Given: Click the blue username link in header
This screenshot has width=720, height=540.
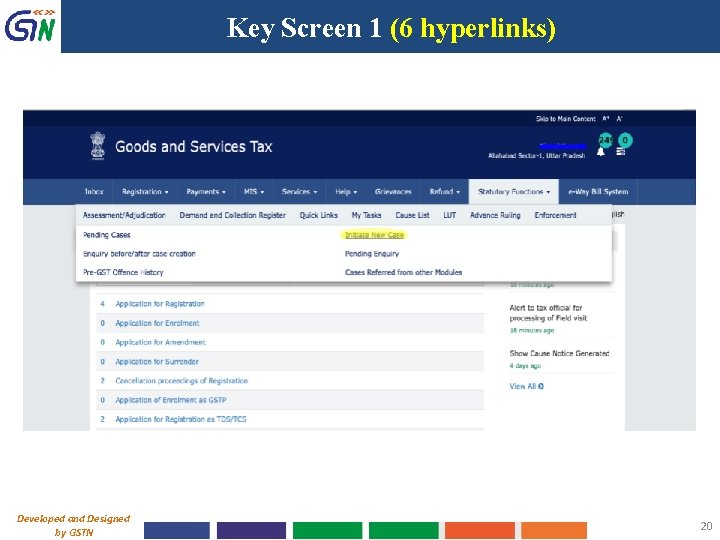Looking at the screenshot, I should click(x=563, y=146).
